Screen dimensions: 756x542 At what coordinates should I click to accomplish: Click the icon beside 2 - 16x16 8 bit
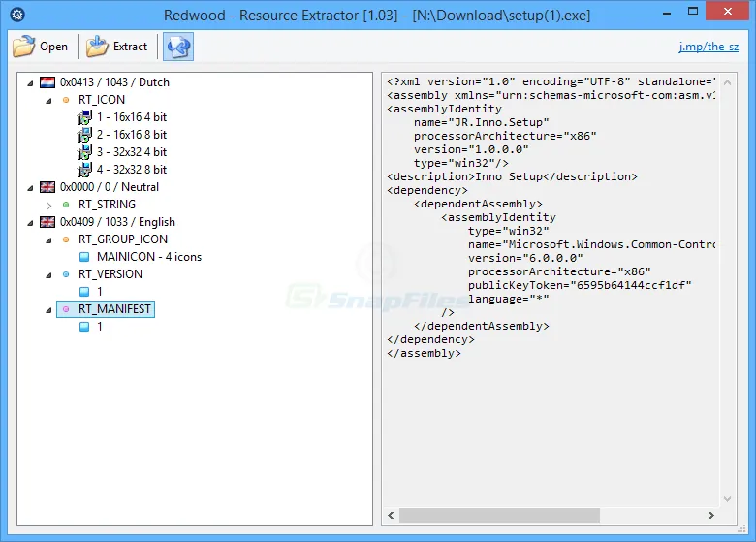click(x=84, y=135)
